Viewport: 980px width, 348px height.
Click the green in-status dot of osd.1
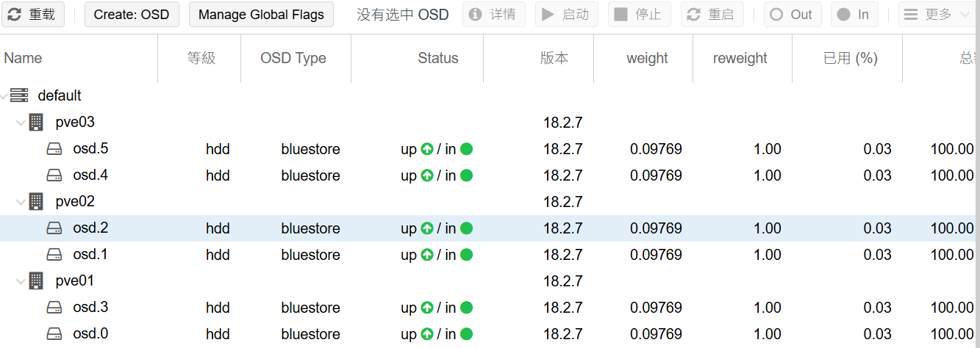466,255
